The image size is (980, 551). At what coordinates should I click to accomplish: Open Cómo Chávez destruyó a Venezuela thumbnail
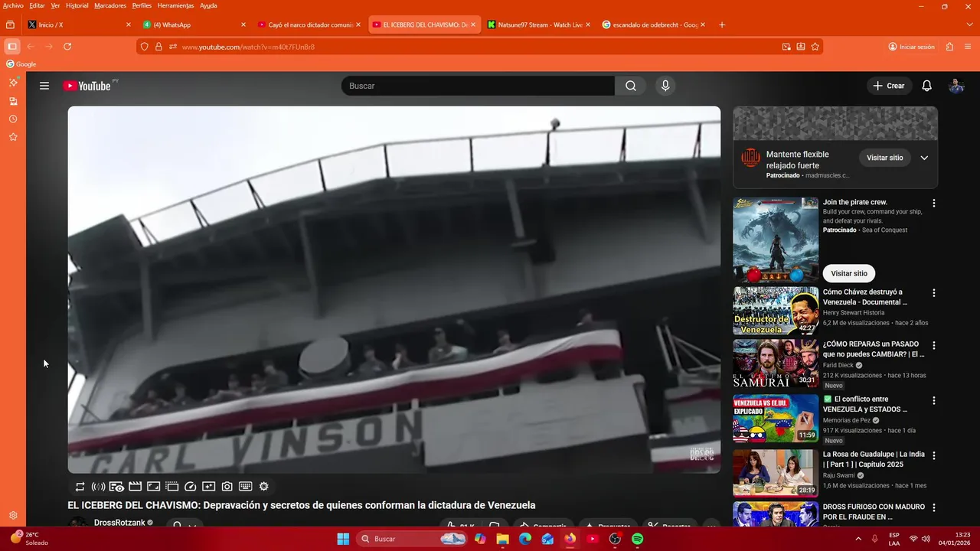[x=776, y=311]
